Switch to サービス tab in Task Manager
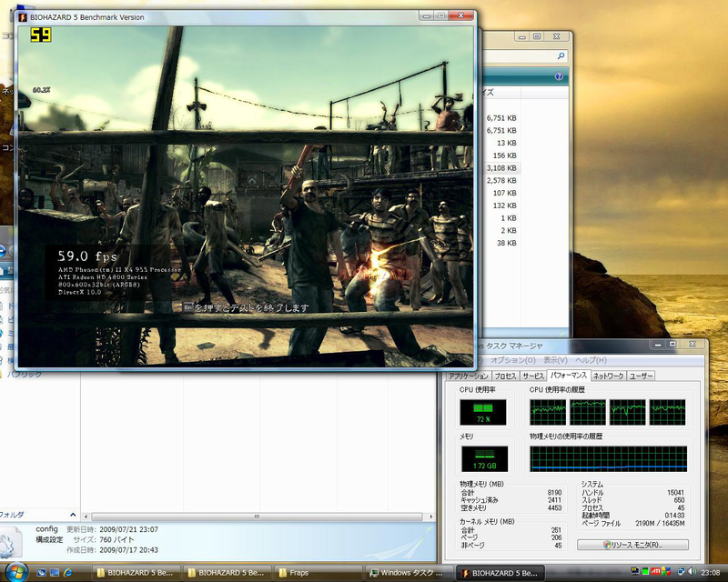Image resolution: width=728 pixels, height=582 pixels. point(533,376)
